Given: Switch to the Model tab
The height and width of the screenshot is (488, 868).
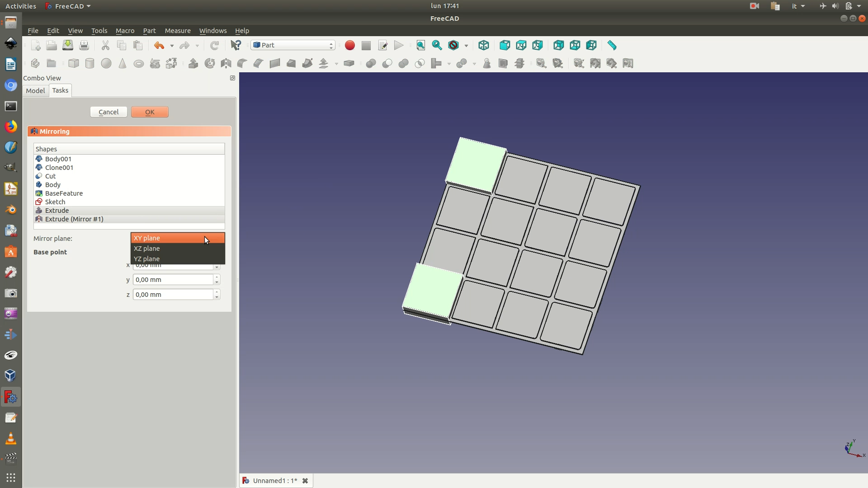Looking at the screenshot, I should click(x=35, y=90).
